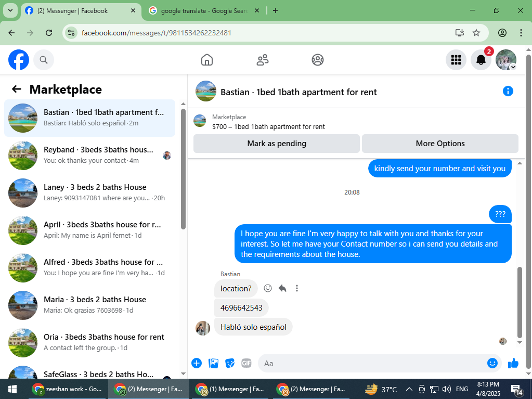The image size is (532, 399).
Task: Click Bastian's avatar beside last message
Action: [203, 328]
